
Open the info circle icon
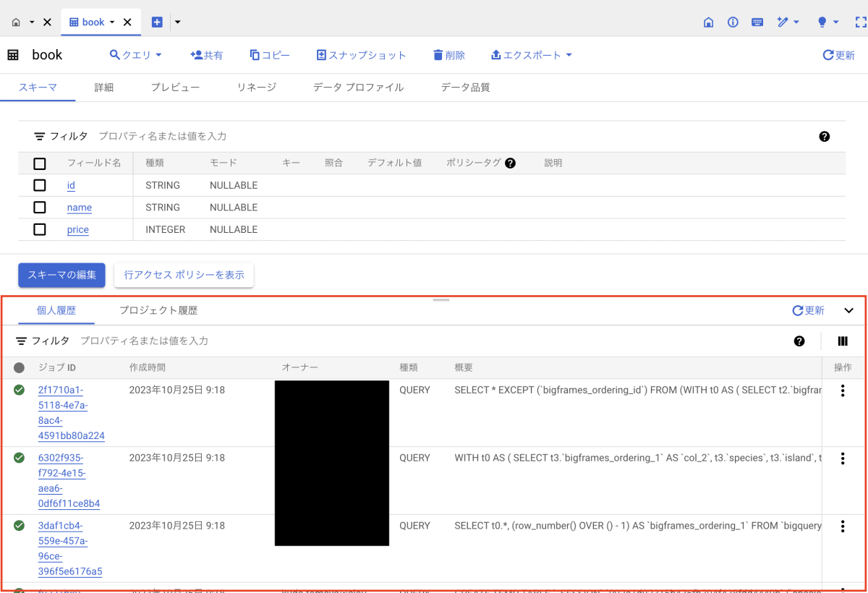tap(733, 22)
